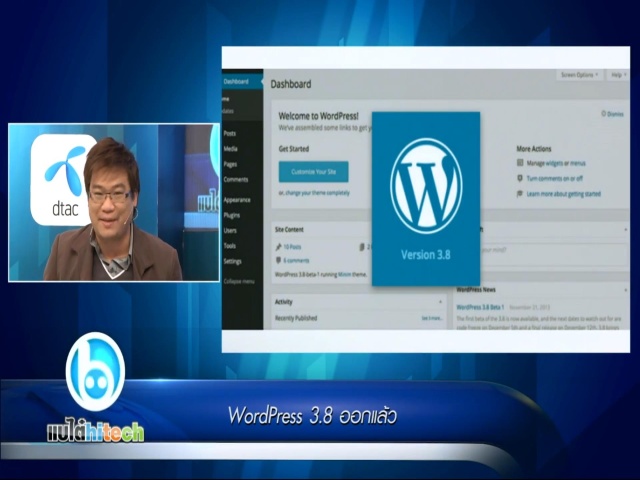Open Settings in the admin sidebar
This screenshot has height=480, width=640.
point(232,261)
